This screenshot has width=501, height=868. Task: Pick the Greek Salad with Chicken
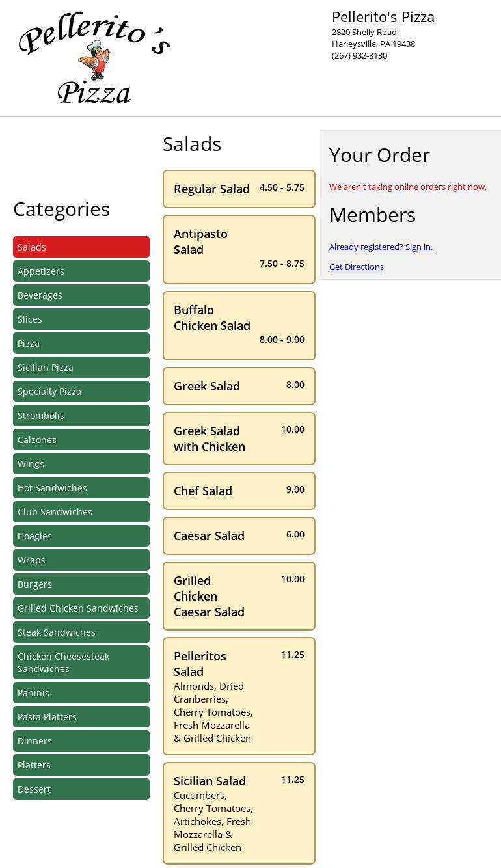click(239, 439)
